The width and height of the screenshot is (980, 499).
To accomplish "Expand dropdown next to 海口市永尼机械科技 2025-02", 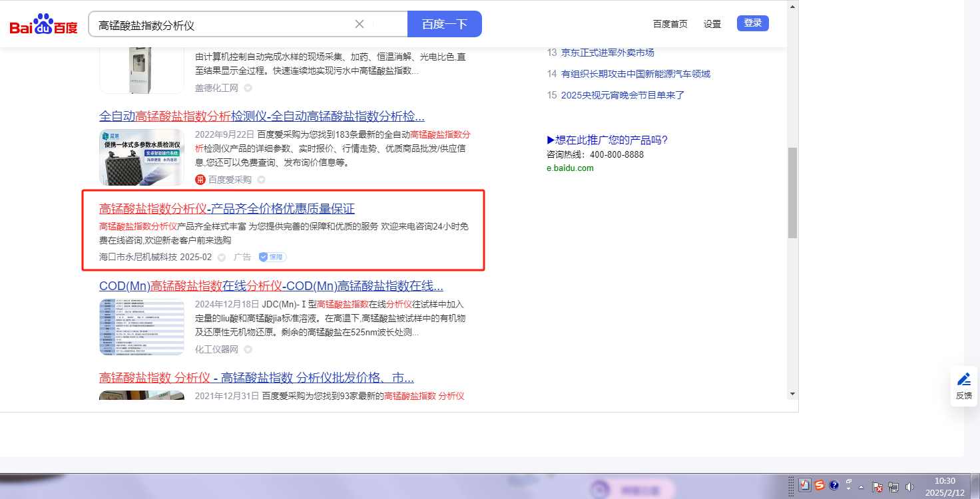I will point(222,257).
